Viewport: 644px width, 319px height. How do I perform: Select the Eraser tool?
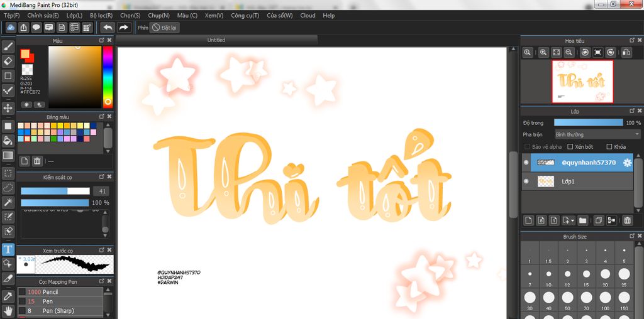(x=8, y=61)
